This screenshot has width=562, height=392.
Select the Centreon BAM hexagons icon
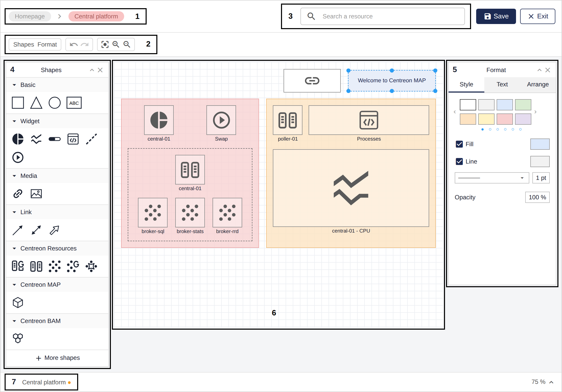point(18,338)
